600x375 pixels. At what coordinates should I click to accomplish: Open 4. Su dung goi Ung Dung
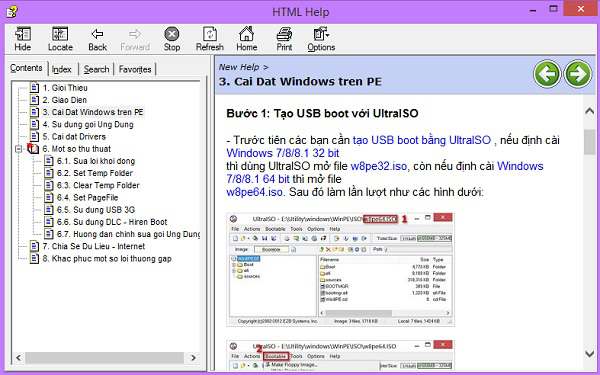tap(88, 124)
